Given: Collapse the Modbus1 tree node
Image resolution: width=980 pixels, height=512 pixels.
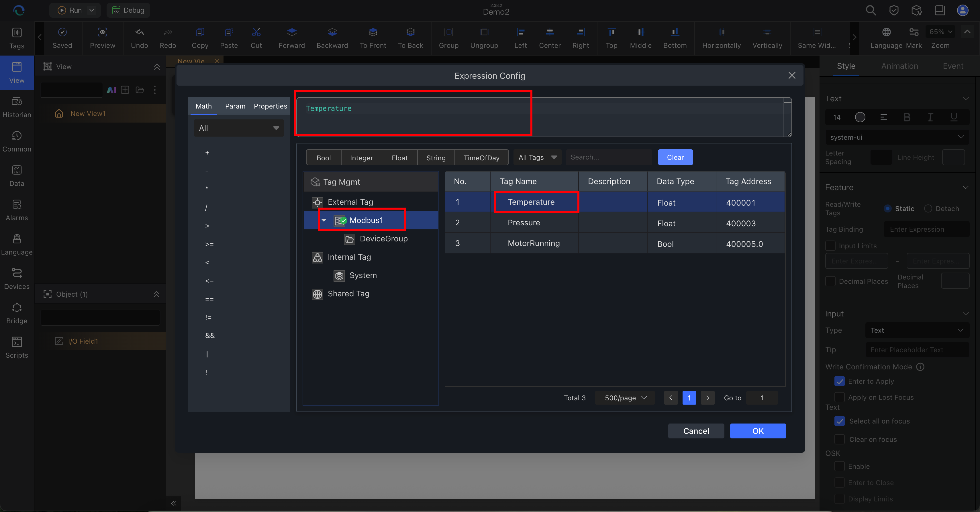Looking at the screenshot, I should [x=323, y=220].
